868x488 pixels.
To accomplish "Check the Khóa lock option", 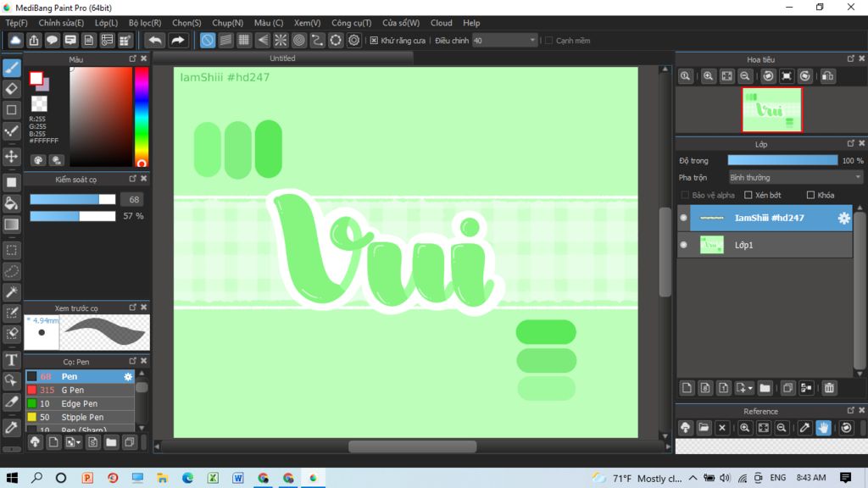I will [811, 196].
